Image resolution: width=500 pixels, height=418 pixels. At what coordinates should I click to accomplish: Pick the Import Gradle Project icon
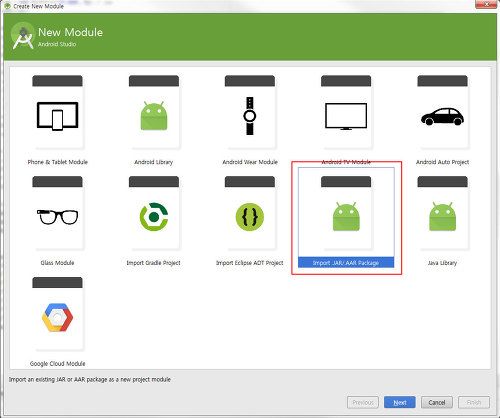click(154, 217)
